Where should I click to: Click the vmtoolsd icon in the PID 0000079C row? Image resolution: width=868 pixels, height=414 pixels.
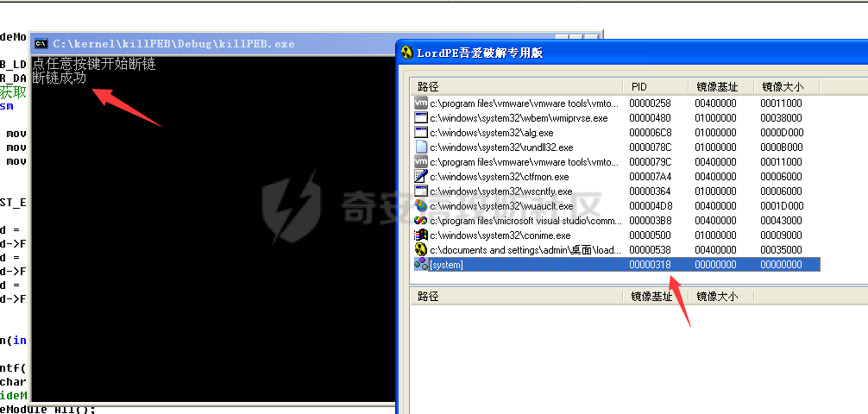pos(421,161)
